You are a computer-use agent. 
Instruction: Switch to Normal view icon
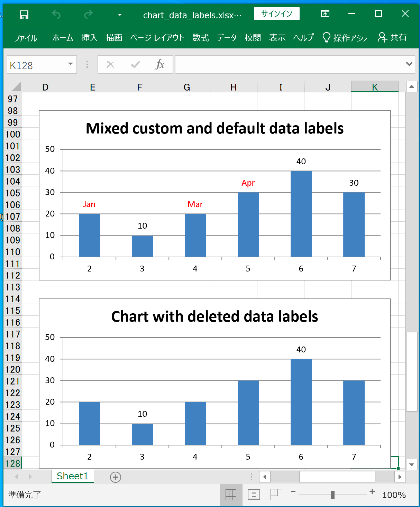coord(231,495)
